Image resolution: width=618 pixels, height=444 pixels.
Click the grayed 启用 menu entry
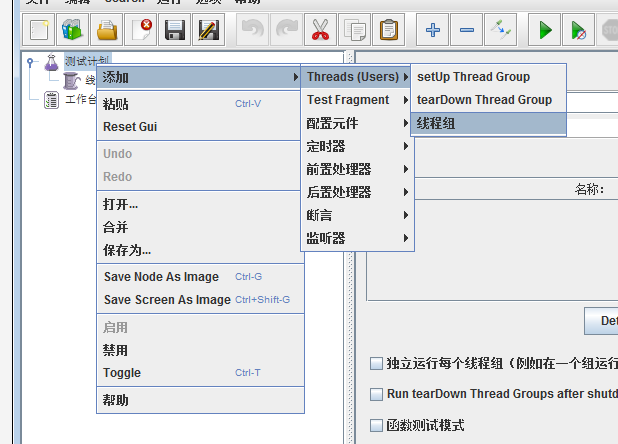pyautogui.click(x=200, y=327)
